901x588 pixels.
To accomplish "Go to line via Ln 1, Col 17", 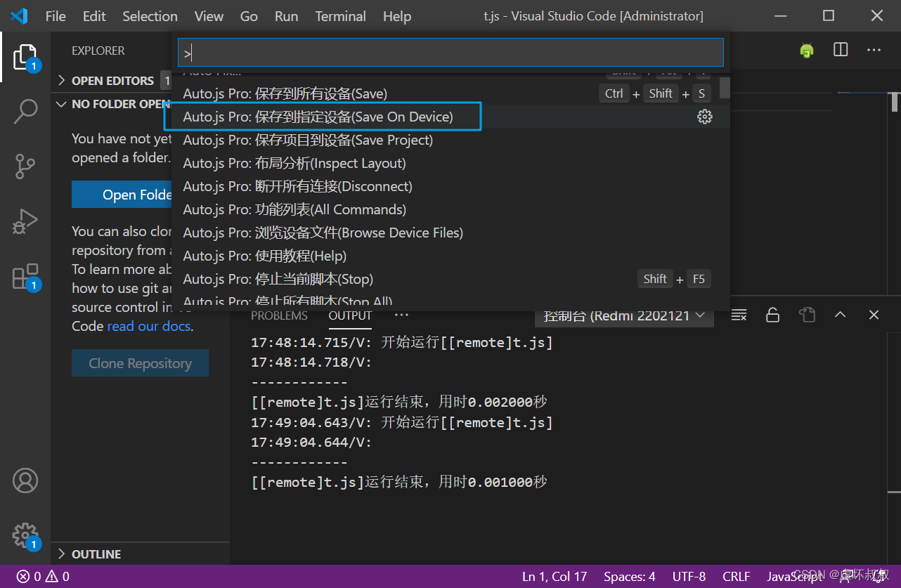I will (x=554, y=577).
